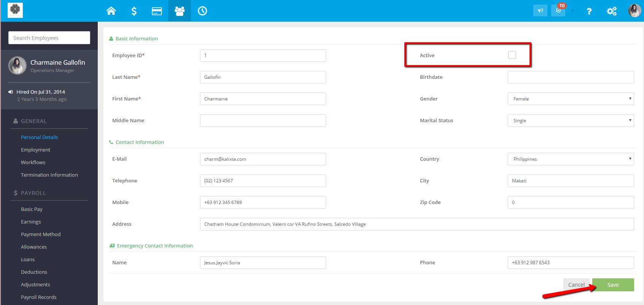644x305 pixels.
Task: Click the Zip Code field
Action: 571,203
